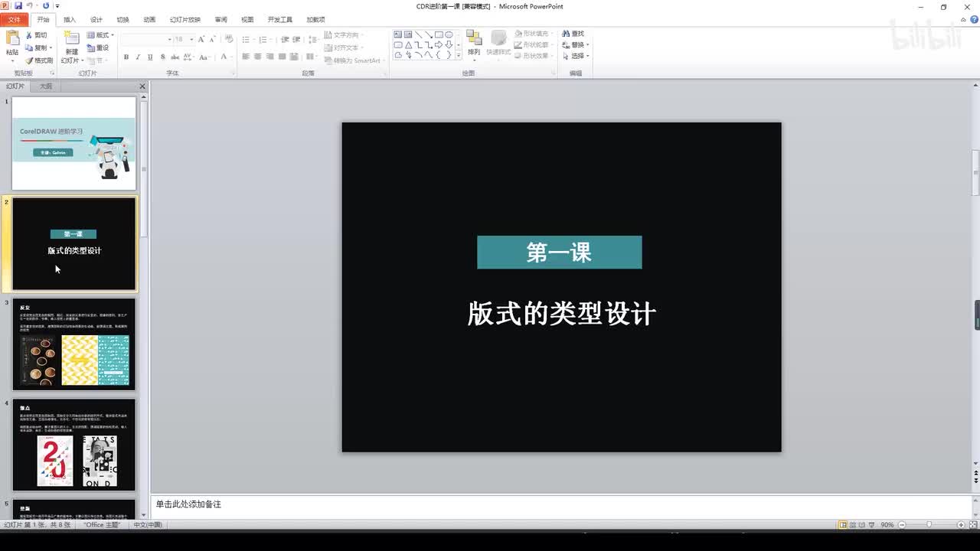Image resolution: width=980 pixels, height=551 pixels.
Task: Click the Undo icon in quick access toolbar
Action: [30, 5]
